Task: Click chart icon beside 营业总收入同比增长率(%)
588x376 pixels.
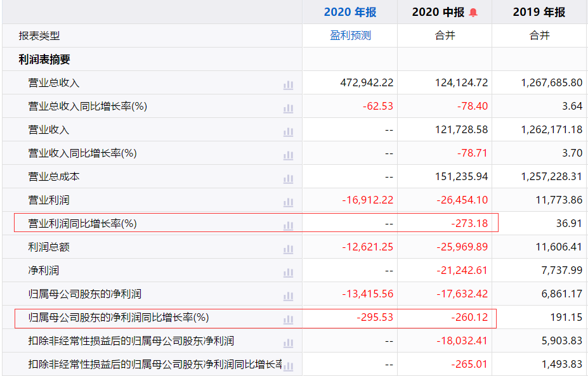Action: 288,108
